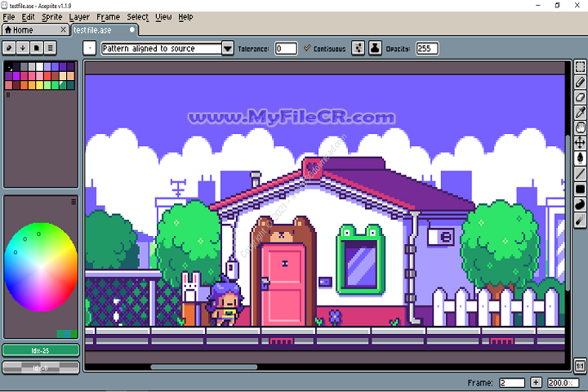The height and width of the screenshot is (392, 588).
Task: Click the add frame plus button
Action: pyautogui.click(x=536, y=382)
